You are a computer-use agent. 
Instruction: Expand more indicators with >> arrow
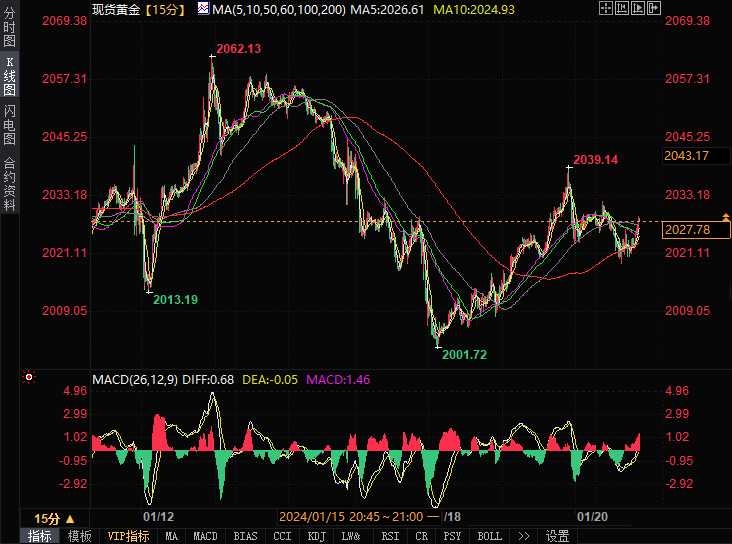[x=524, y=536]
